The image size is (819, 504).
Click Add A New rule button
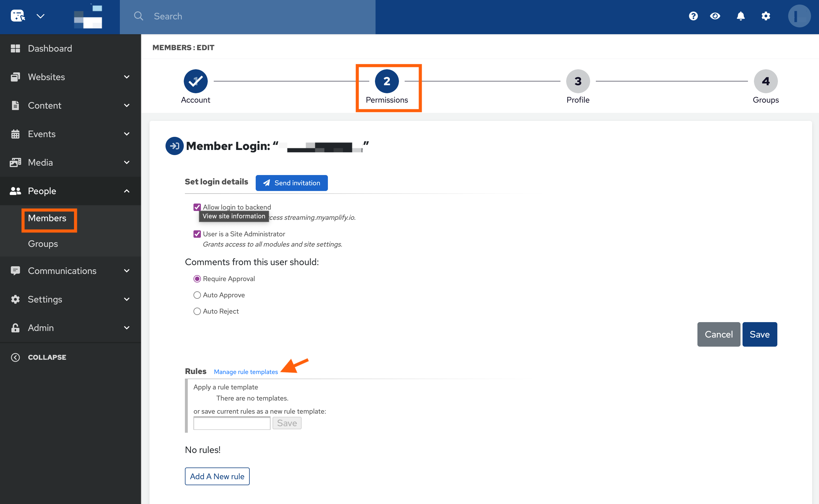pos(217,476)
